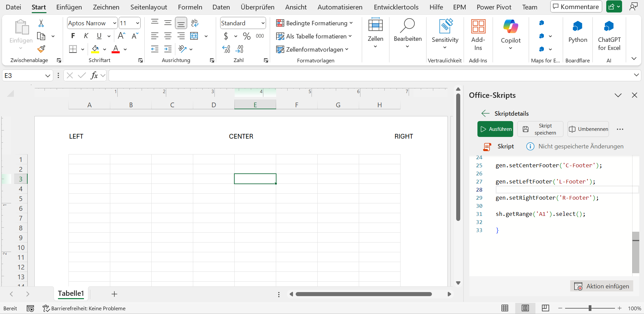The width and height of the screenshot is (644, 314).
Task: Decrease indent in Ausrichtung group
Action: coord(155,49)
